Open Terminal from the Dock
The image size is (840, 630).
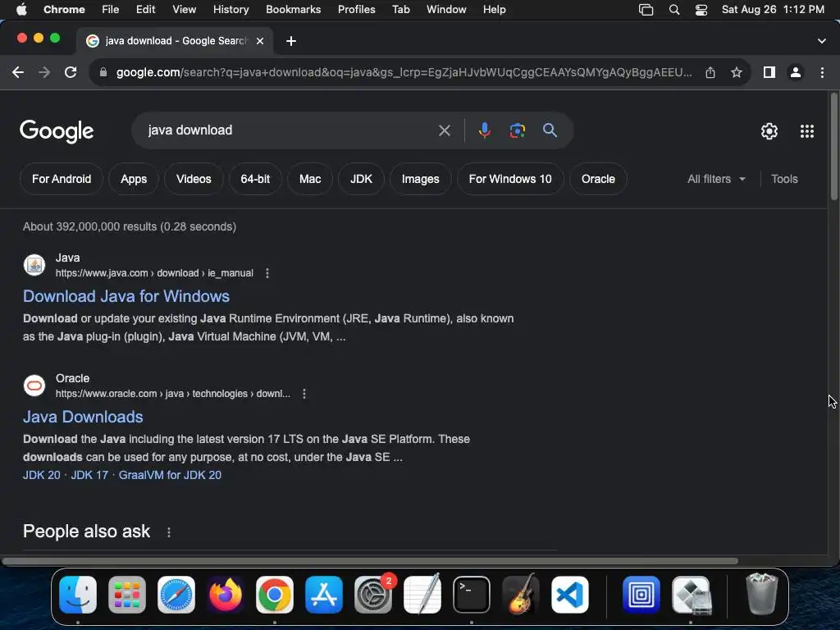point(472,595)
